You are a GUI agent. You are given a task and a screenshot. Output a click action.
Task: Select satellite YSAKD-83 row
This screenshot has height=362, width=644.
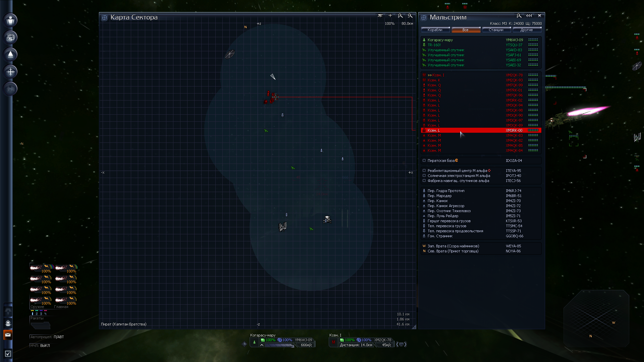481,50
